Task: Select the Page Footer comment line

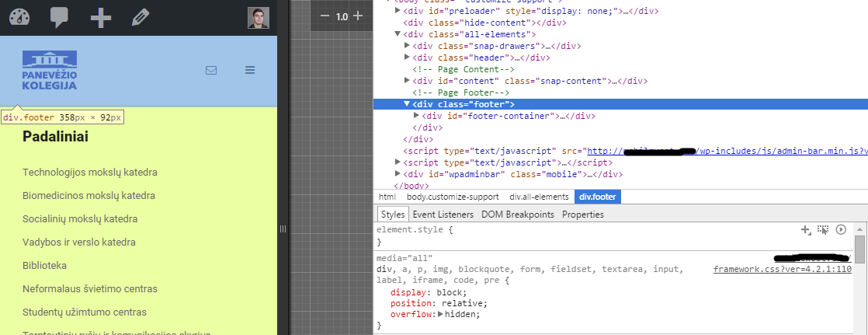Action: (460, 92)
